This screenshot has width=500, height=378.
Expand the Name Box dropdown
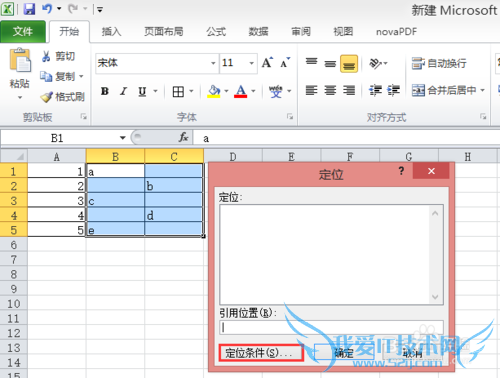123,138
